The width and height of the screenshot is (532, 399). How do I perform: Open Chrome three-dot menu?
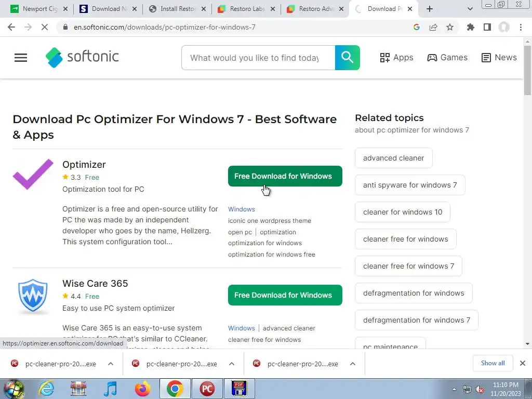pyautogui.click(x=521, y=27)
